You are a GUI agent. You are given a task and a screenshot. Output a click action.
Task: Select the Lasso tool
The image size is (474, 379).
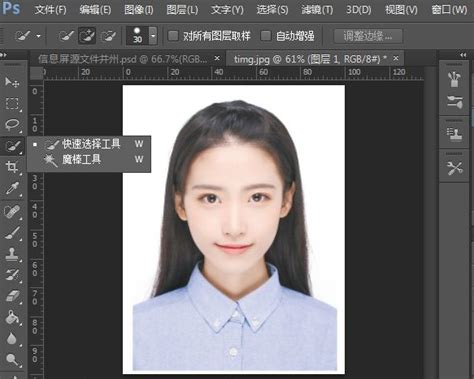point(12,124)
